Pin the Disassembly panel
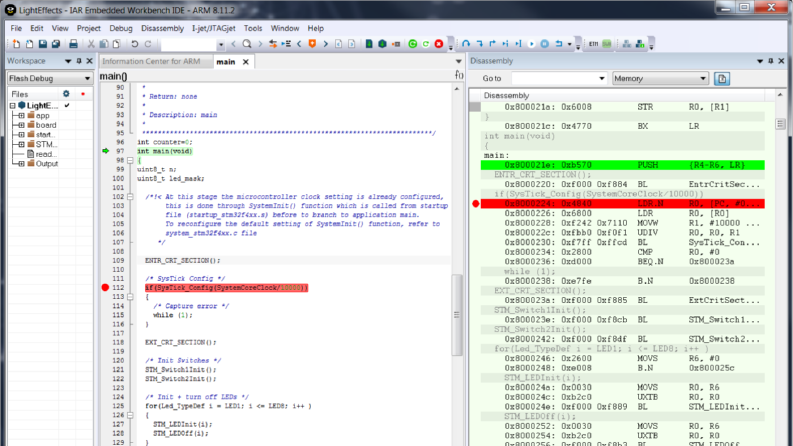This screenshot has height=446, width=793. [770, 61]
